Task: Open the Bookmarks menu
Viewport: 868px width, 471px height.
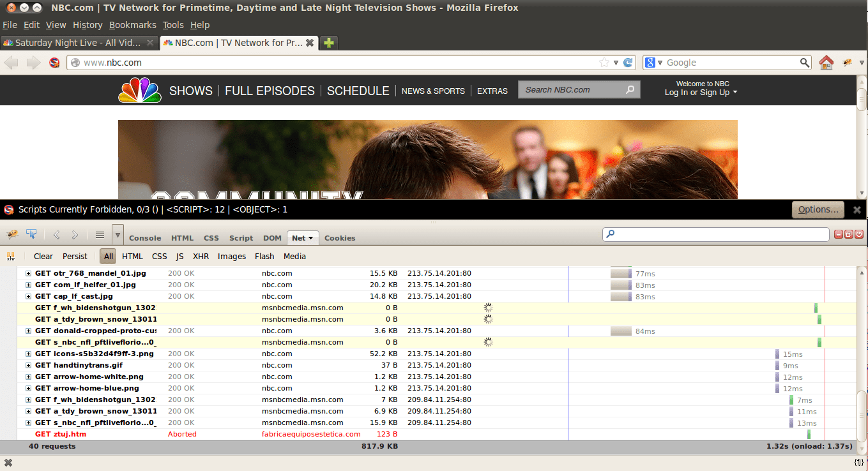Action: point(133,25)
